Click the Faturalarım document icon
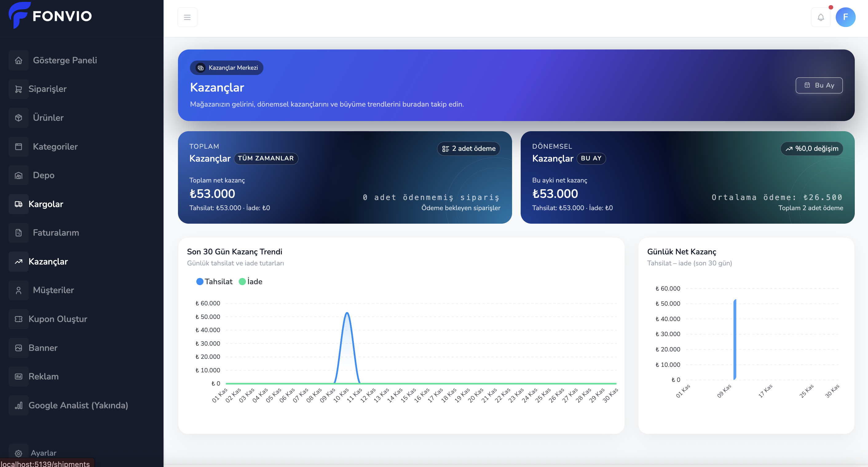868x467 pixels. [x=18, y=233]
